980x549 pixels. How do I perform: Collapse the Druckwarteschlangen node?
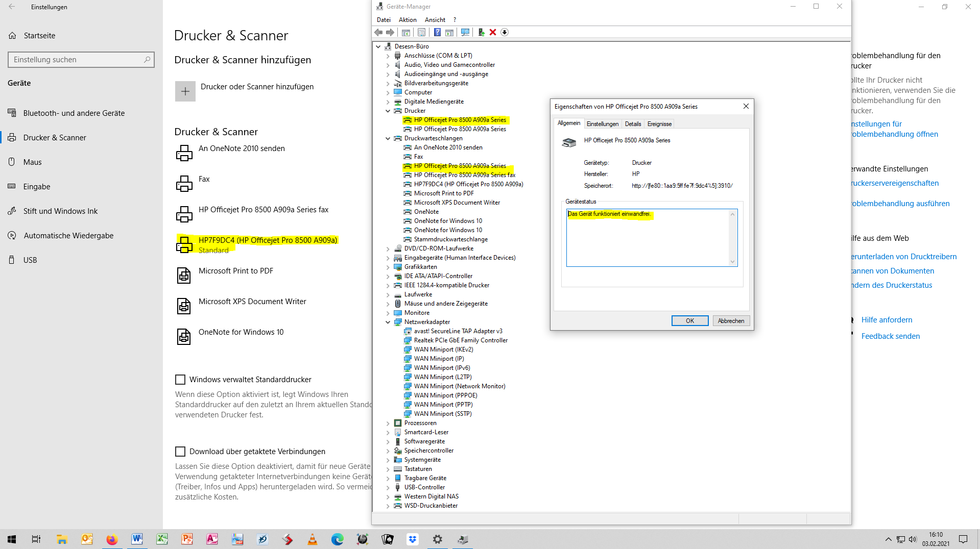point(388,138)
